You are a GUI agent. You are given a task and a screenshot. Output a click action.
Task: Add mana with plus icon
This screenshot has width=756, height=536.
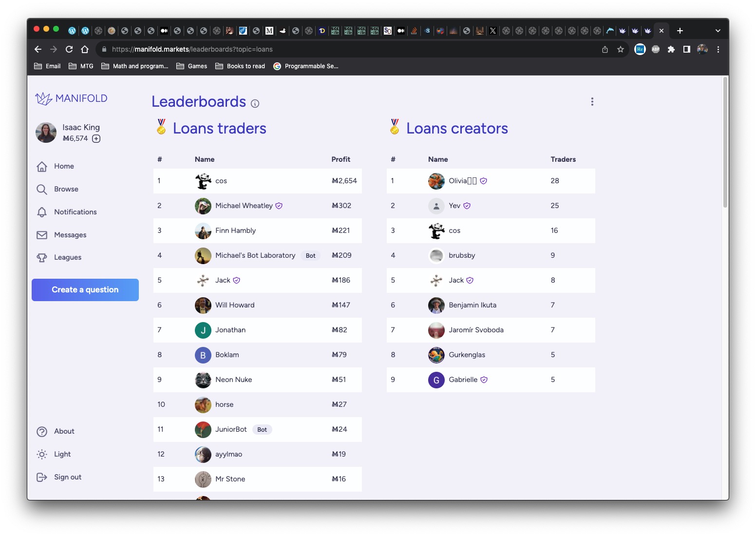tap(96, 138)
